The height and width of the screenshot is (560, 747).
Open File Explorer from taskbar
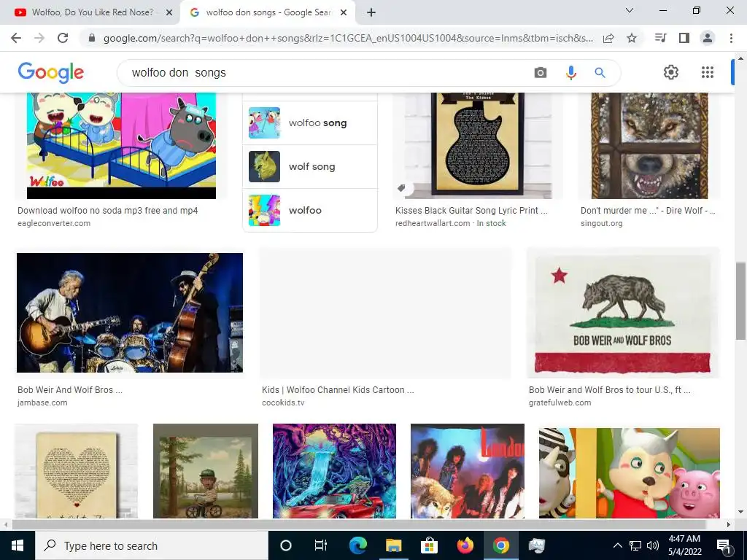[x=393, y=545]
